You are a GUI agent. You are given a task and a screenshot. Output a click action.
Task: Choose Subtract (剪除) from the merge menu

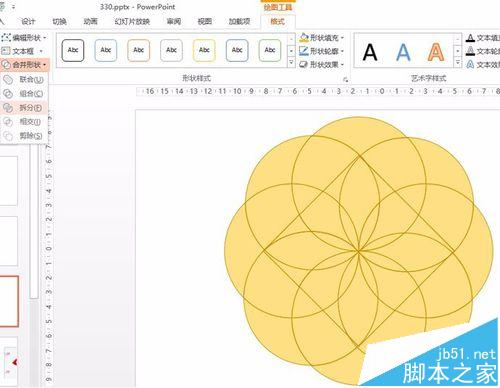pyautogui.click(x=25, y=136)
